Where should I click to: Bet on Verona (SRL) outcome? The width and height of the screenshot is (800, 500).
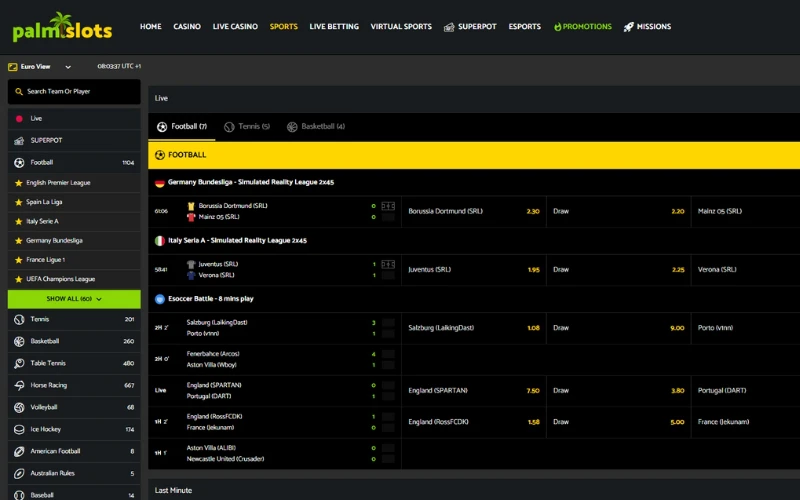tap(746, 270)
